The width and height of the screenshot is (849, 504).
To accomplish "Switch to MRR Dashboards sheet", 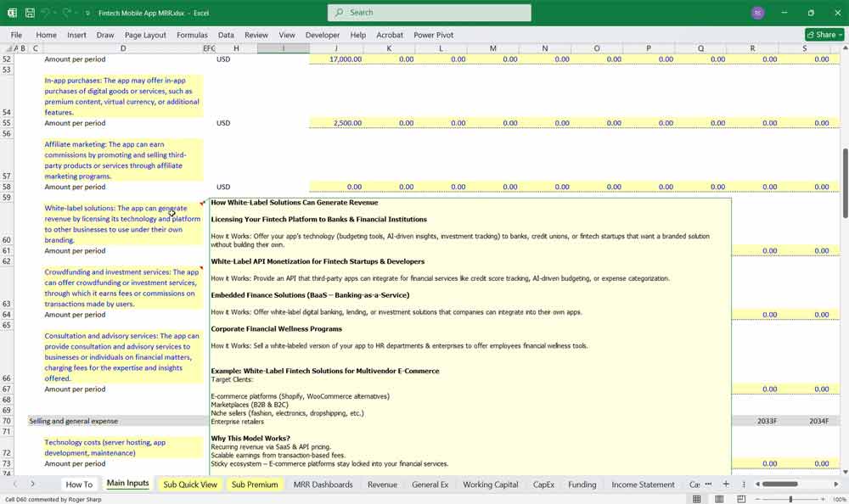I will pyautogui.click(x=323, y=484).
